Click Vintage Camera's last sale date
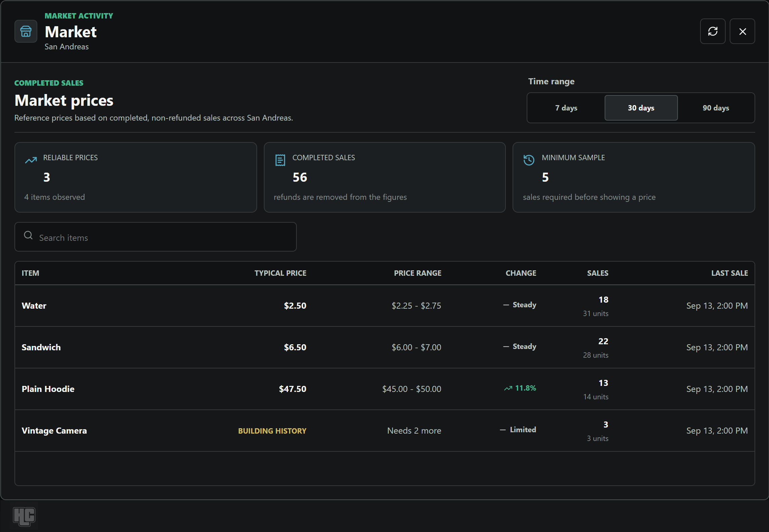This screenshot has width=769, height=532. [x=717, y=431]
